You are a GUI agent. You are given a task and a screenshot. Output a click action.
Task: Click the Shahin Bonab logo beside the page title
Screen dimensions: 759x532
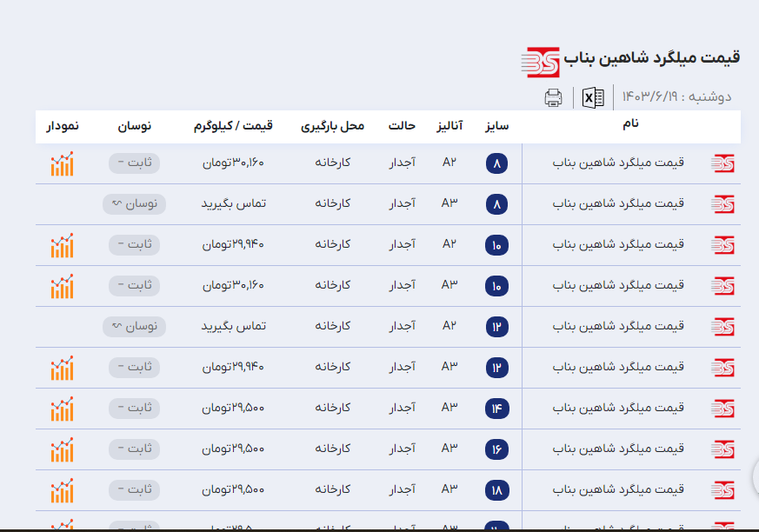pos(540,61)
